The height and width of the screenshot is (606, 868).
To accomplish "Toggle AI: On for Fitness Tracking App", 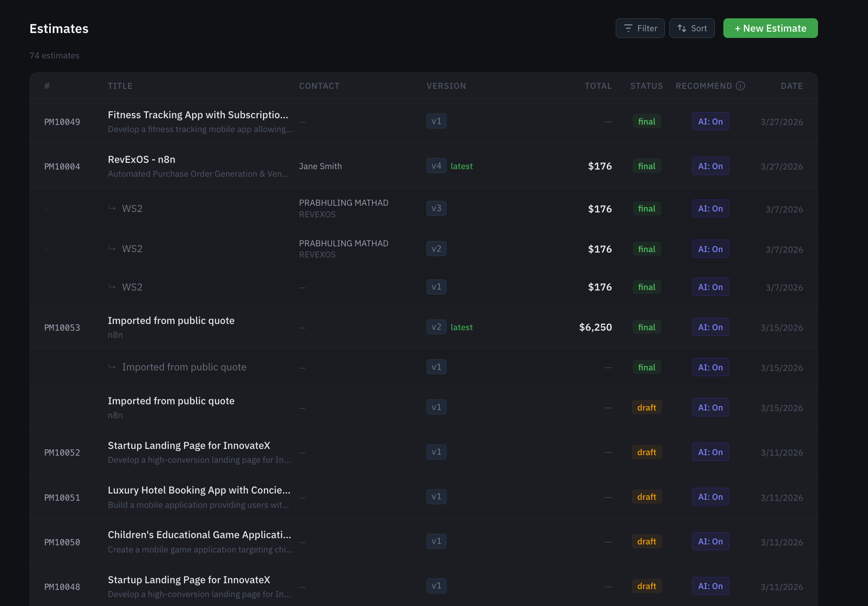I will [x=710, y=121].
